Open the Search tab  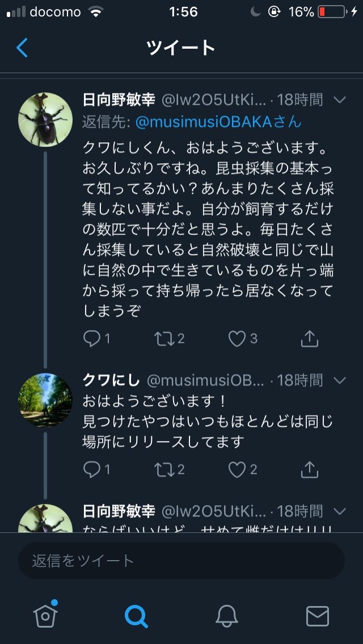coord(136,615)
